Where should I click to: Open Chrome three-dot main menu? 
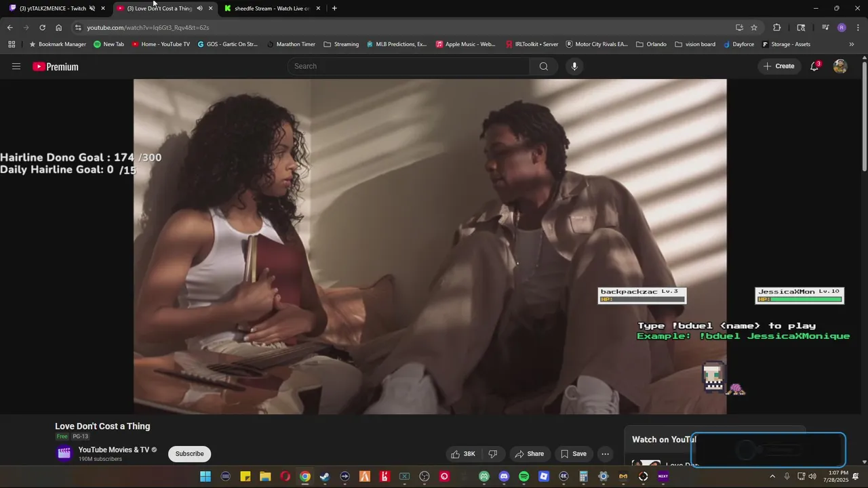click(856, 28)
